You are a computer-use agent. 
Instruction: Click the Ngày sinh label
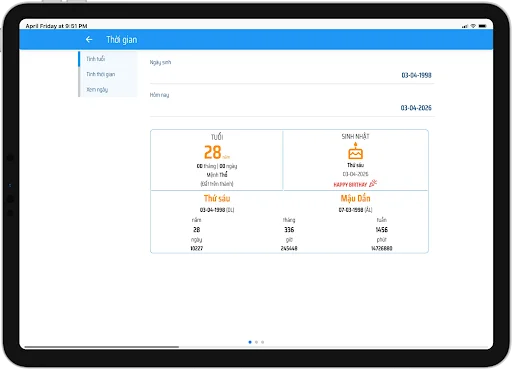pyautogui.click(x=160, y=62)
